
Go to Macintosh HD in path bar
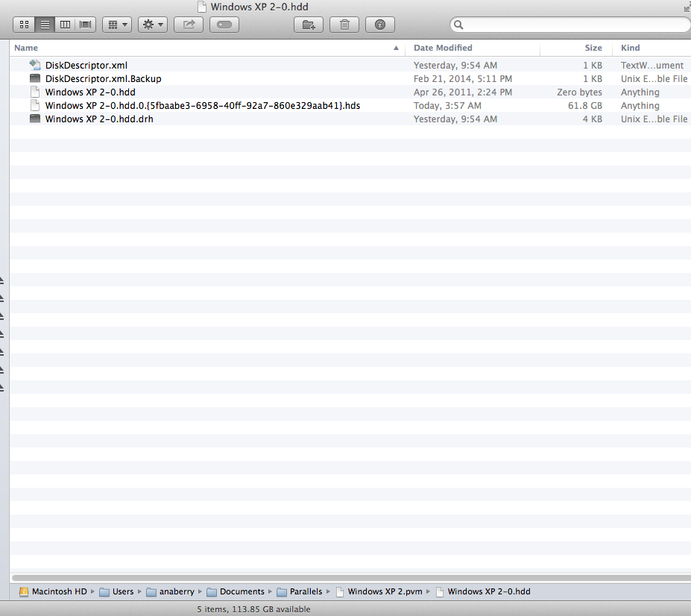click(x=54, y=591)
